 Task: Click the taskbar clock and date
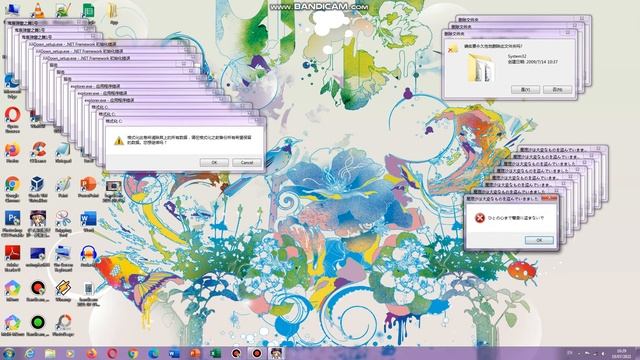click(622, 353)
